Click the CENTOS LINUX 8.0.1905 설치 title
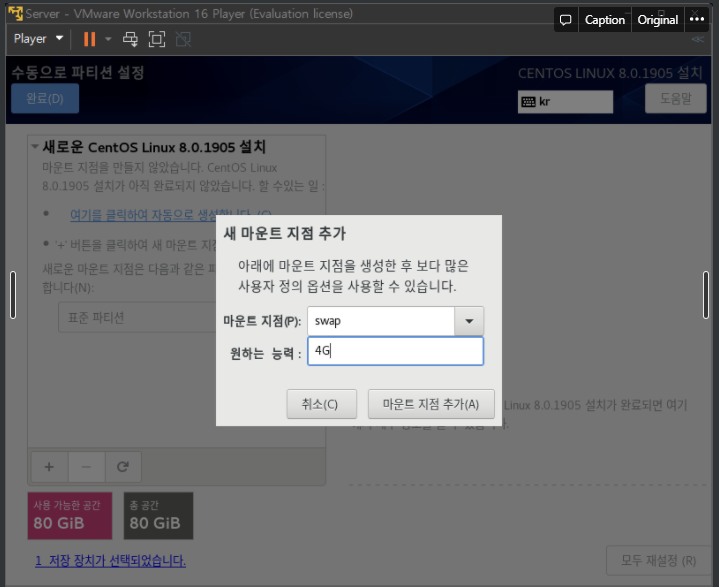 [x=610, y=73]
